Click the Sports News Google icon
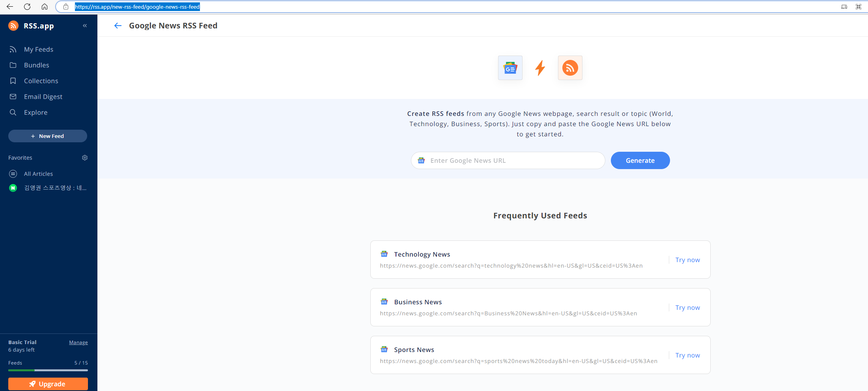 384,349
